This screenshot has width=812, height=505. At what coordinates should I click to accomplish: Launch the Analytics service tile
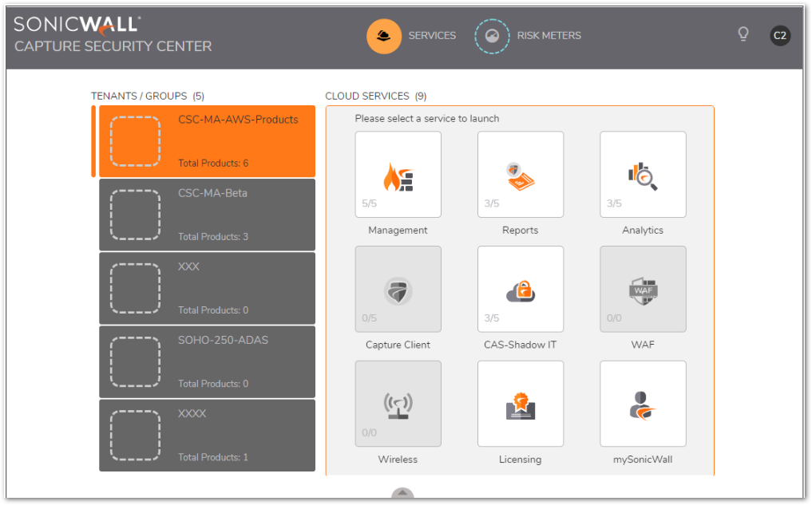[x=643, y=175]
